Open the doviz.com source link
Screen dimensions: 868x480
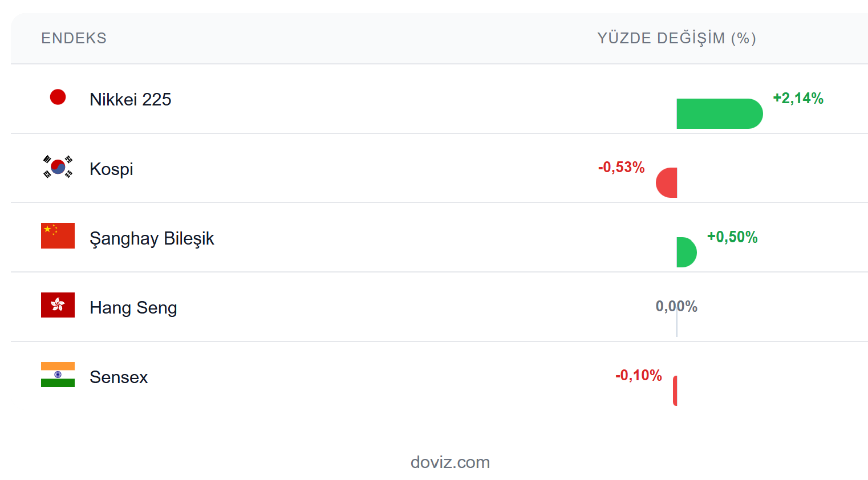(x=450, y=462)
